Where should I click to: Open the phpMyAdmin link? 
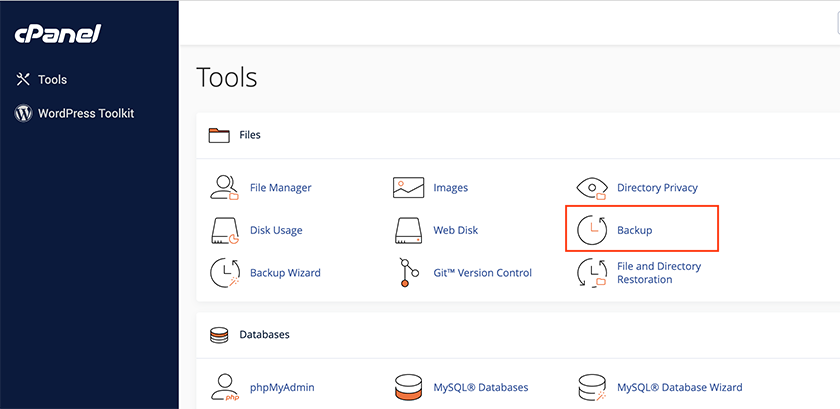(x=282, y=388)
